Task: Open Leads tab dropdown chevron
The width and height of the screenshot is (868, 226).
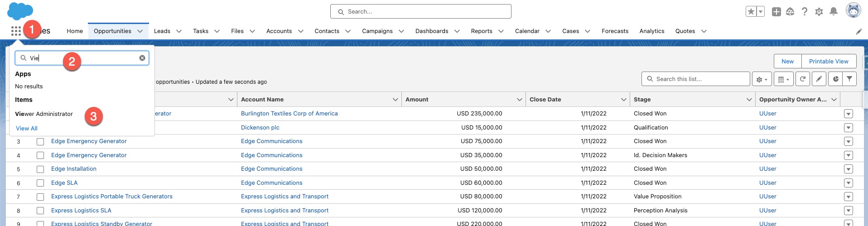Action: tap(179, 31)
